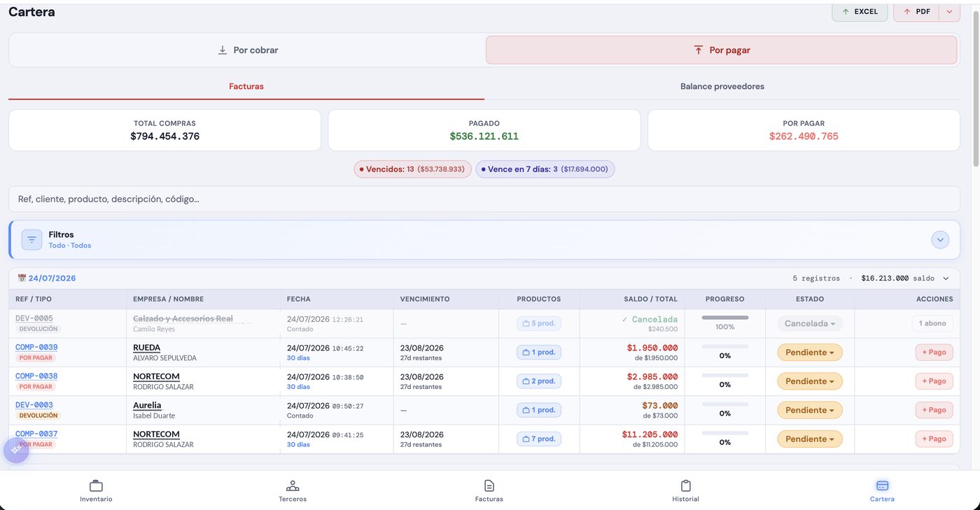Open COMP-0039 reference link
This screenshot has height=510, width=980.
click(36, 348)
